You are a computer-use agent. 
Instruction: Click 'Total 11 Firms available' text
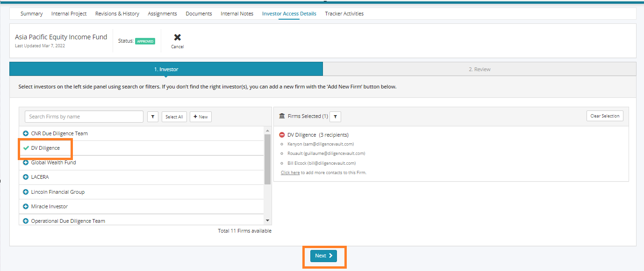[x=244, y=231]
